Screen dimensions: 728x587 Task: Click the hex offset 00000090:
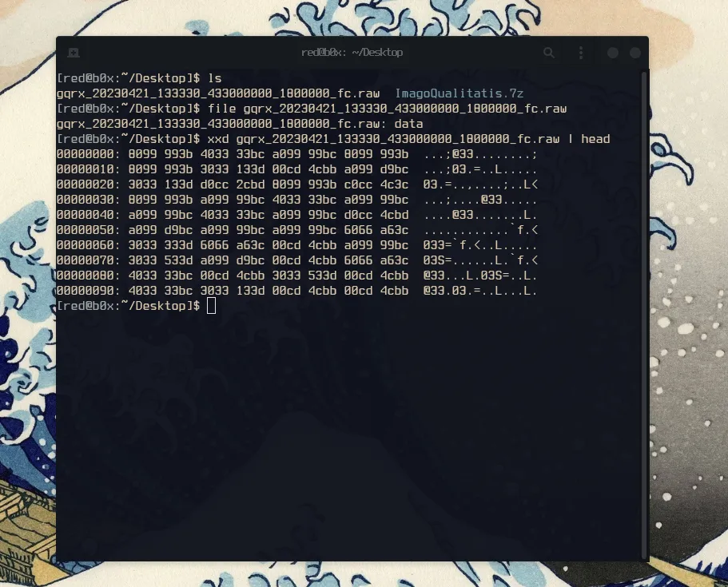[x=88, y=291]
